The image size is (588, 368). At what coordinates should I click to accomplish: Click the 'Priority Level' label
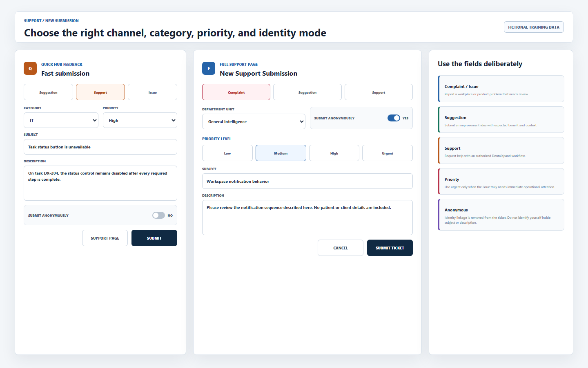click(x=217, y=139)
